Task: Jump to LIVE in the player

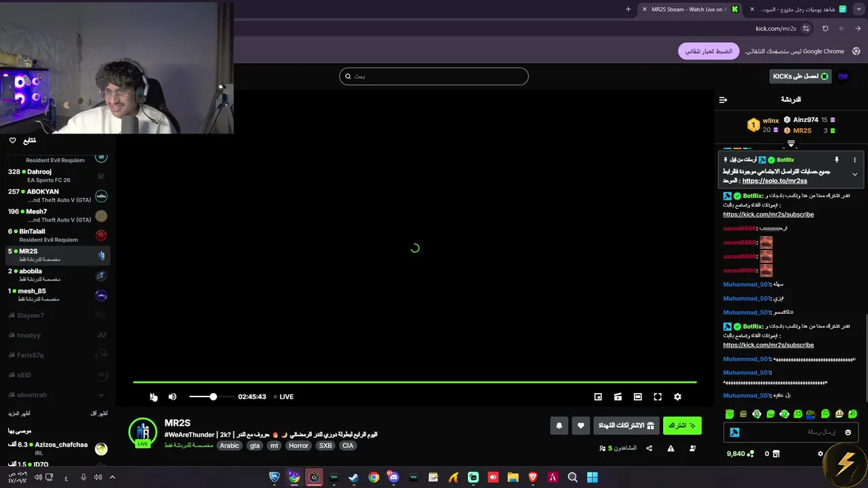Action: pyautogui.click(x=283, y=396)
